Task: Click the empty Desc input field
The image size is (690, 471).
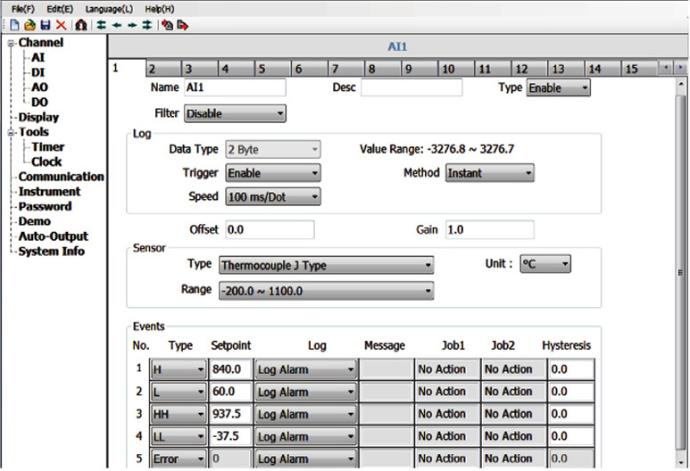Action: 412,88
